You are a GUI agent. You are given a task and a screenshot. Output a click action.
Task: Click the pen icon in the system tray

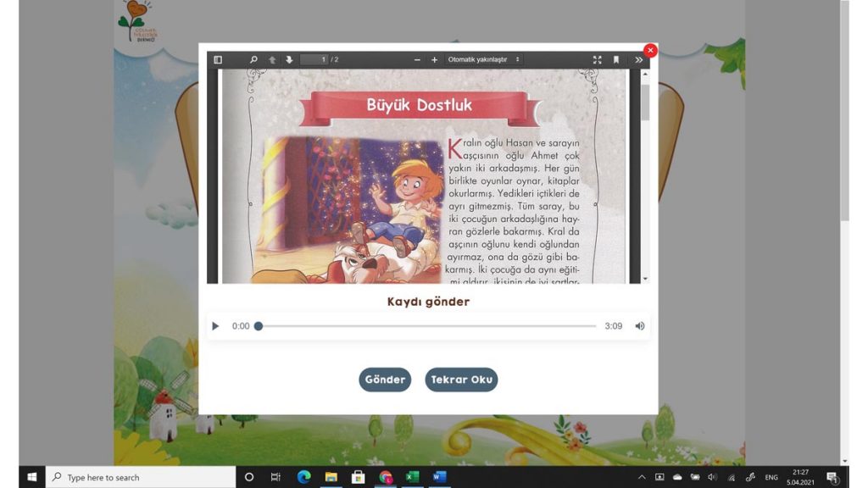coord(751,477)
